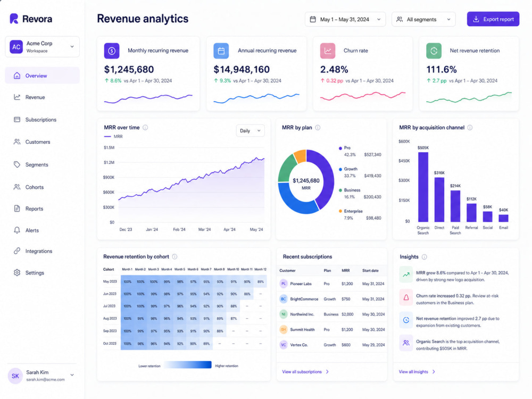Click the retention gradient legend bar

tap(188, 365)
